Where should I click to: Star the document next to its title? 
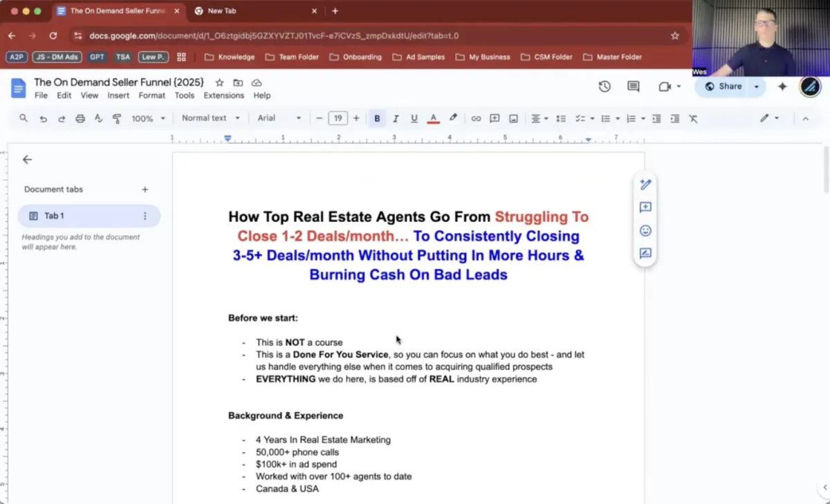pos(219,83)
